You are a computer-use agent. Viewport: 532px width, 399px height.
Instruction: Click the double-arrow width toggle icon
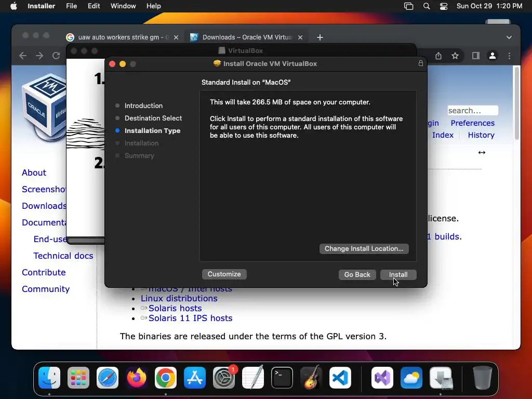coord(482,152)
